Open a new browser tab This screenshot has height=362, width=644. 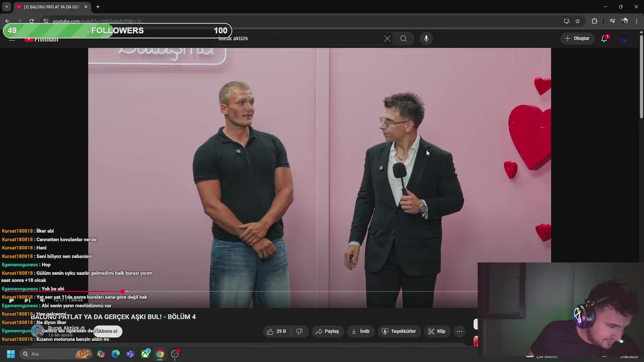(98, 7)
